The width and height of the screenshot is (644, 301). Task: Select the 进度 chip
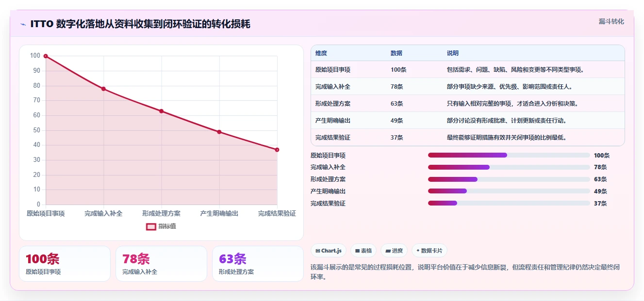point(394,251)
